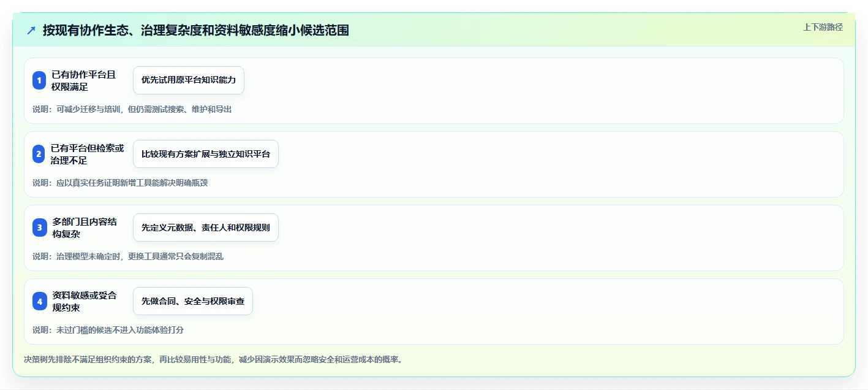Click the condition text 资料敏感或受合规约束

point(84,301)
